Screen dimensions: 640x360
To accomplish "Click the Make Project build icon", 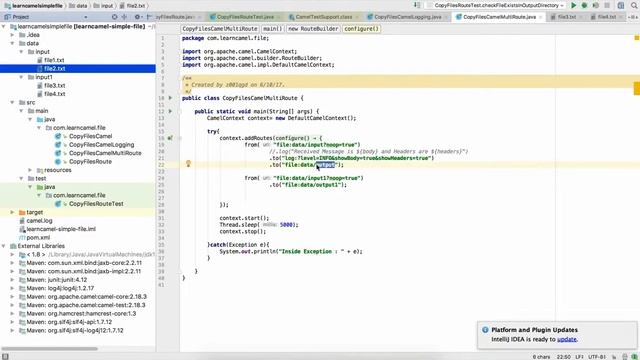I will point(417,5).
